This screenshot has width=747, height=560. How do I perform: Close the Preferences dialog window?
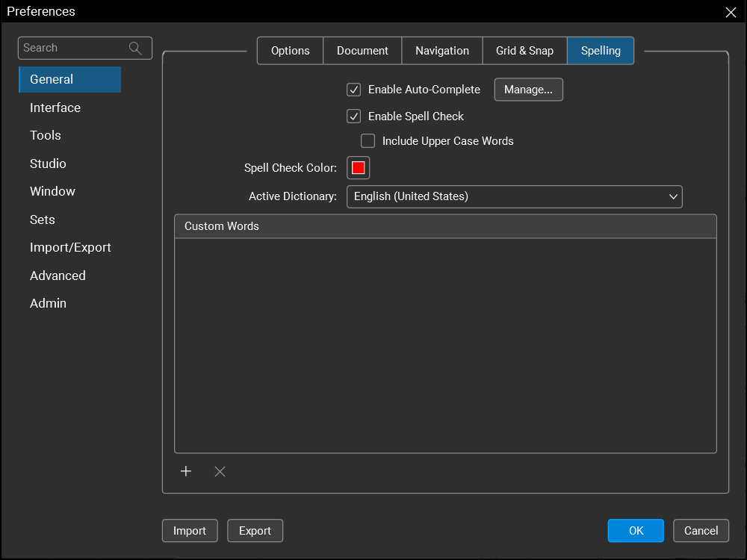tap(731, 12)
